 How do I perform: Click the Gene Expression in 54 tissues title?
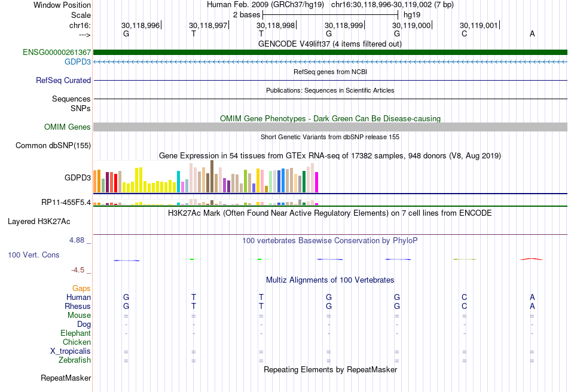click(330, 155)
